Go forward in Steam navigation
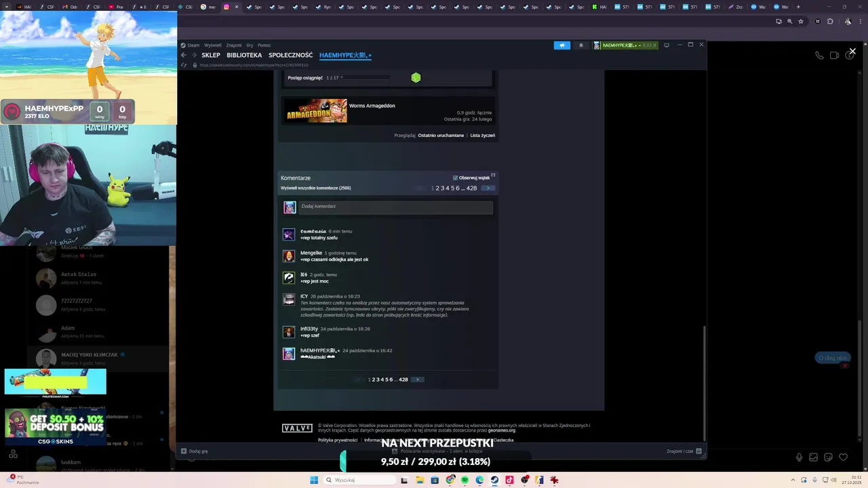The width and height of the screenshot is (868, 488). coord(194,55)
